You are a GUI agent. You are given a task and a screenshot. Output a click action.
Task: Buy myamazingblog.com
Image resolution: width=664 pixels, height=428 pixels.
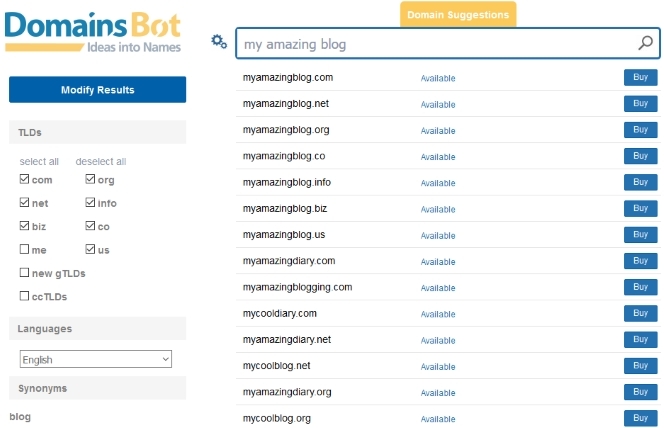tap(640, 77)
